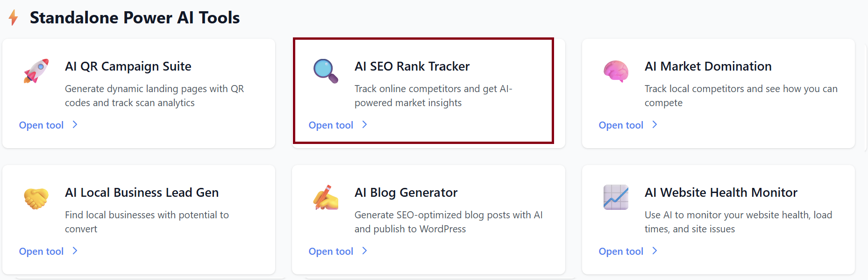
Task: Click chevron arrow under AI QR Campaign Suite
Action: pyautogui.click(x=75, y=125)
